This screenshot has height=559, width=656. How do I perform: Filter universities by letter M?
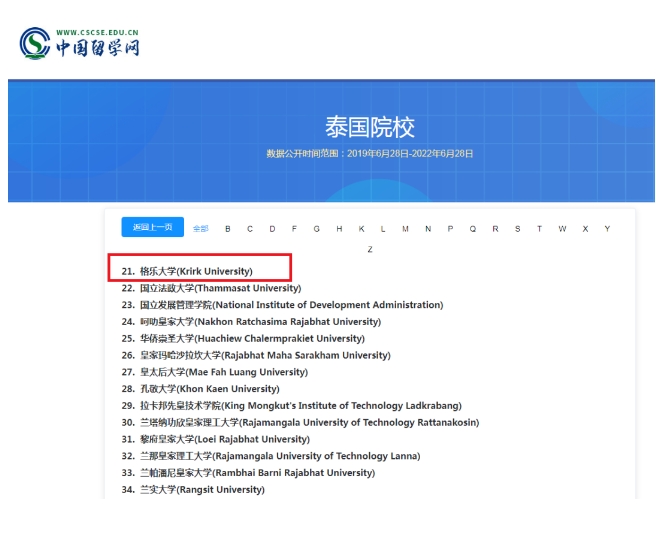(405, 229)
